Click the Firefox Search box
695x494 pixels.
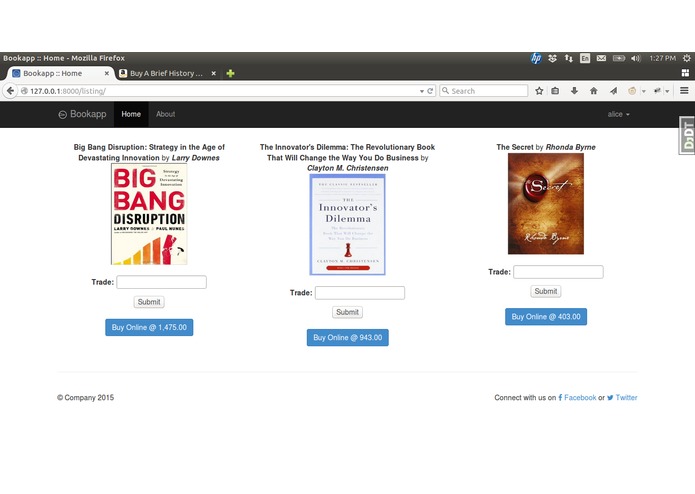coord(484,91)
